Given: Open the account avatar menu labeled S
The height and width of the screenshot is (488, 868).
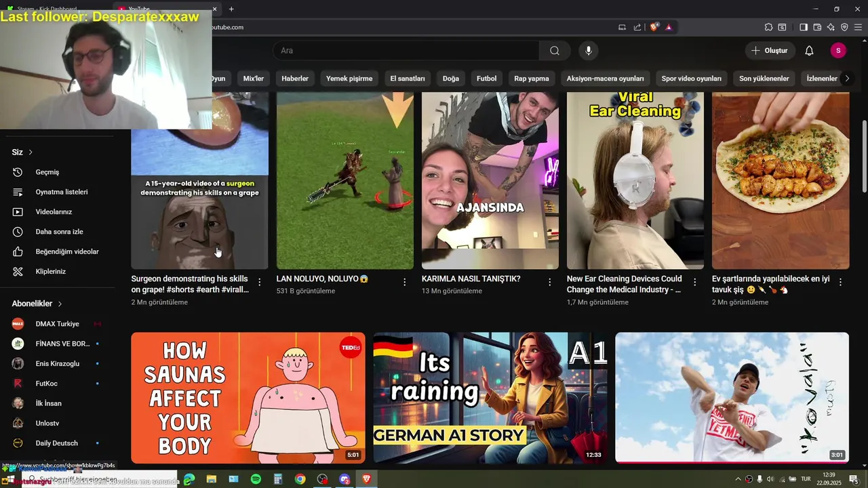Looking at the screenshot, I should 838,51.
